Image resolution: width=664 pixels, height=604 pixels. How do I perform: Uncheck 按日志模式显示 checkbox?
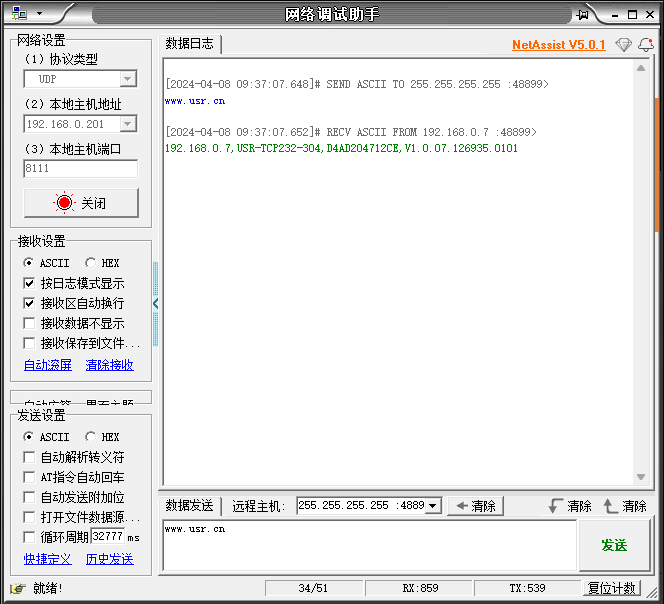click(x=29, y=283)
